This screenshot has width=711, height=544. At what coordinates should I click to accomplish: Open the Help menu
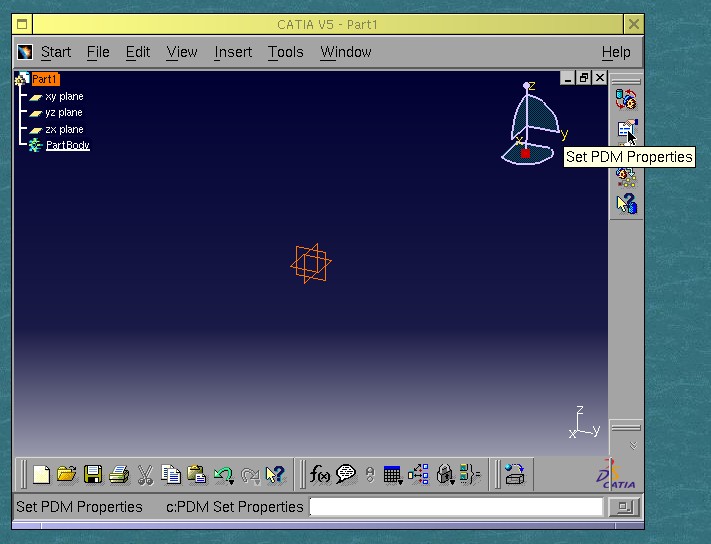616,52
